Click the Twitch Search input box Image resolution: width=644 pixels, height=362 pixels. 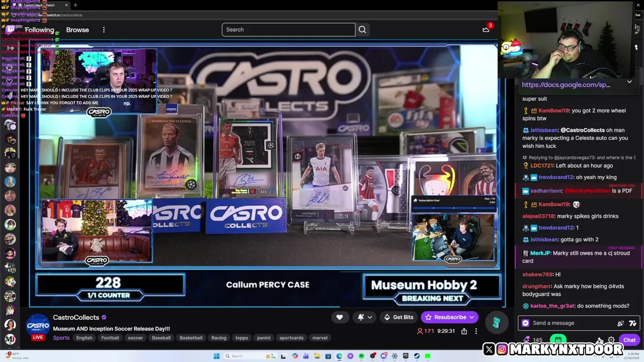288,30
